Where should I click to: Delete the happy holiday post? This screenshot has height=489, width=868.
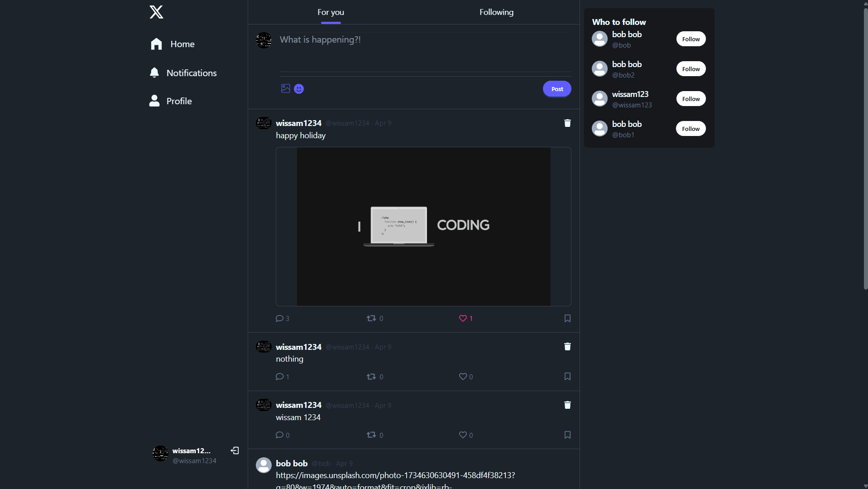click(x=567, y=123)
